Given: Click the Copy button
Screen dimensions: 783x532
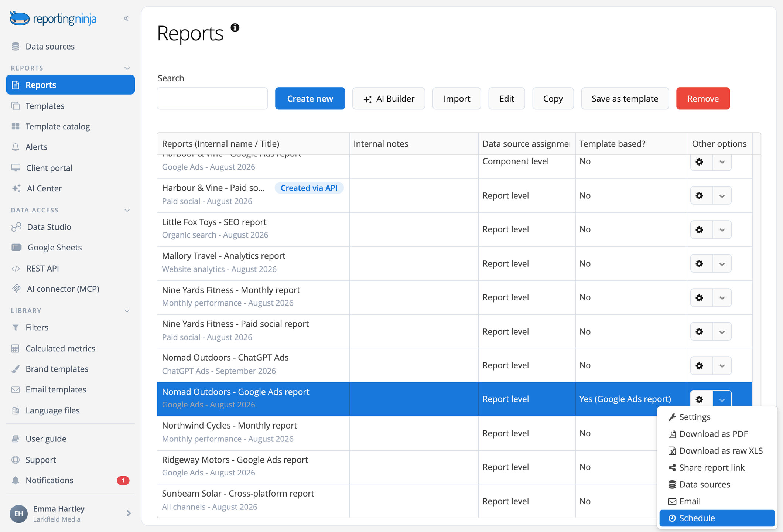Looking at the screenshot, I should [x=553, y=98].
